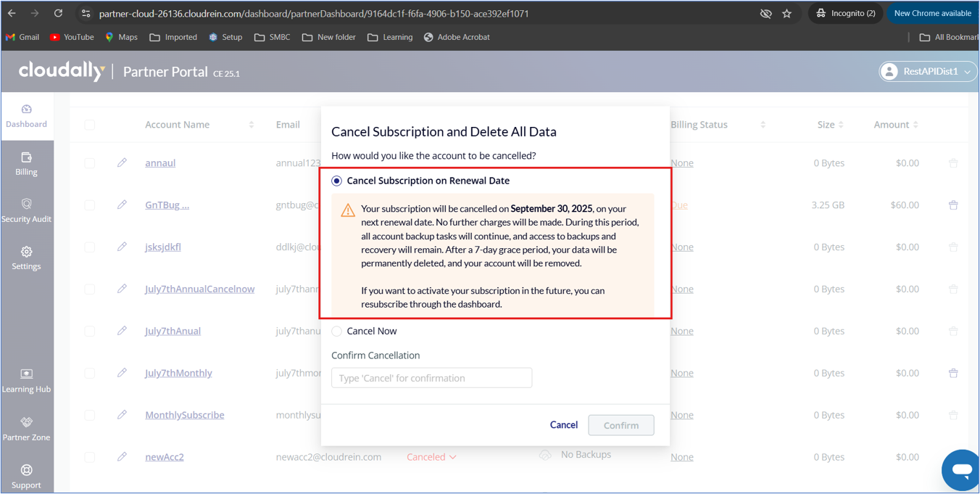Open Partner Zone in sidebar
Screen dimensions: 980x494
click(27, 429)
